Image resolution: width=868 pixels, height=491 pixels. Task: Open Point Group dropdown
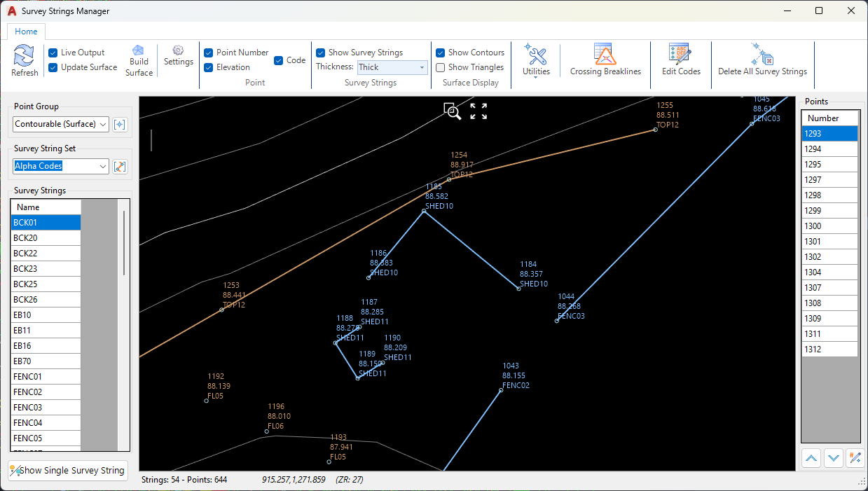(61, 124)
